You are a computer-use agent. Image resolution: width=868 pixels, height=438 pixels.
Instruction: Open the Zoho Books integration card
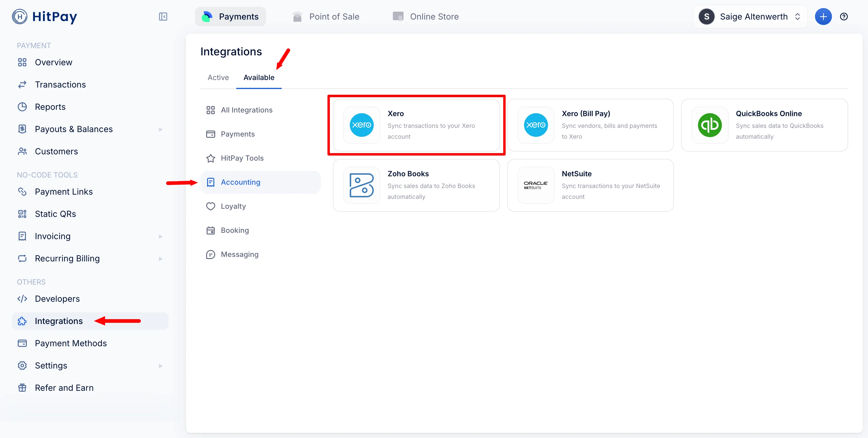coord(416,185)
